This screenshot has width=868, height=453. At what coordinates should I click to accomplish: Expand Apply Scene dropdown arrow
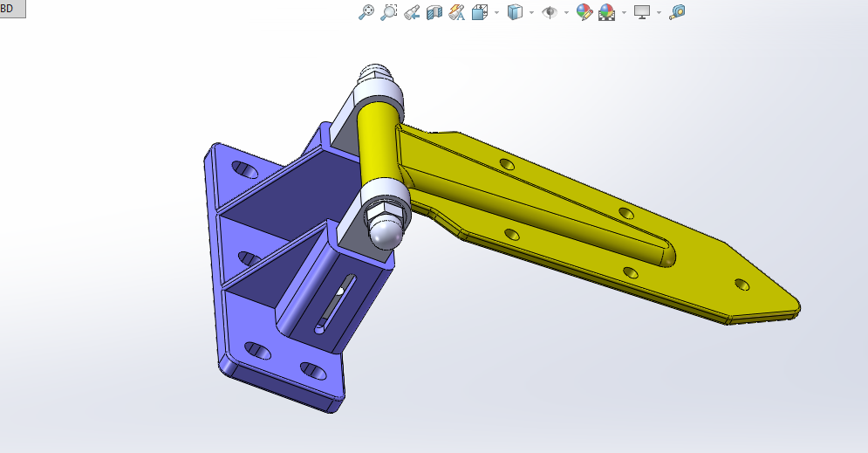click(624, 12)
